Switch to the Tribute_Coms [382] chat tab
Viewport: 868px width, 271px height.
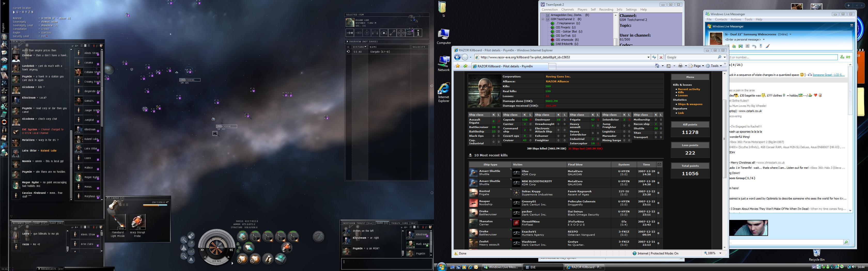(x=404, y=223)
